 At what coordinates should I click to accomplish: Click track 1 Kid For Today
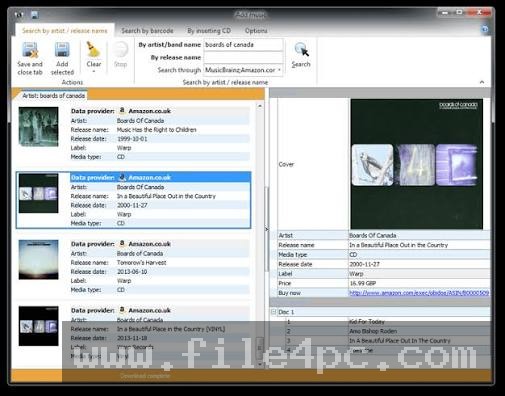tap(367, 322)
